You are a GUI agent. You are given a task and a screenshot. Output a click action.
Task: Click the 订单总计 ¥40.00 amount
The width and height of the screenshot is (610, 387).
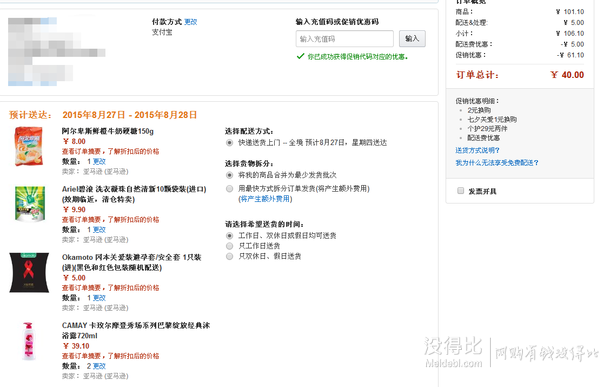(x=567, y=75)
